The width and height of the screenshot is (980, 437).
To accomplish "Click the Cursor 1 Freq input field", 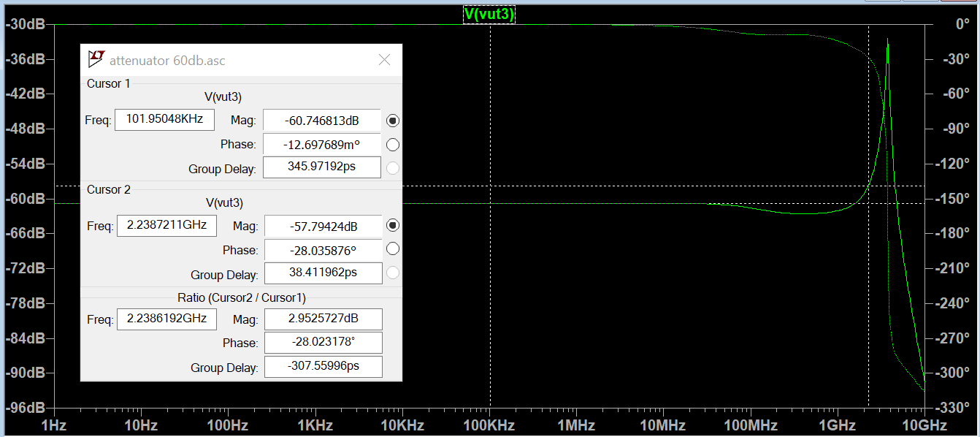I will (164, 119).
